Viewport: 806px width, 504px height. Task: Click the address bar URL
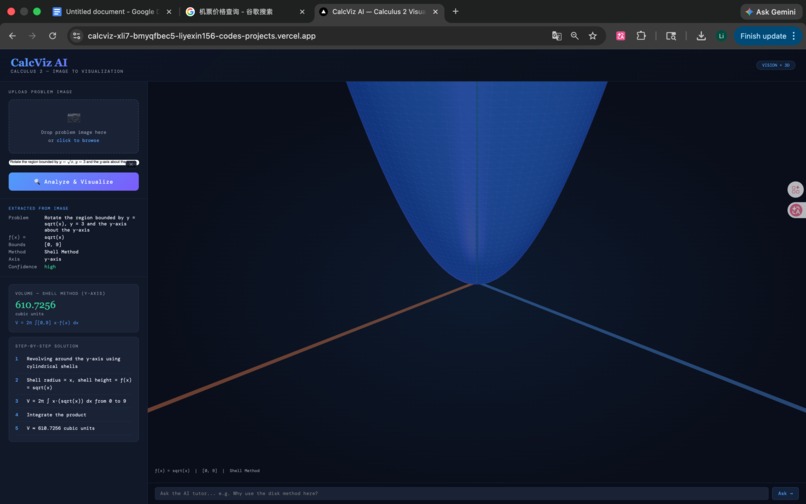[202, 36]
